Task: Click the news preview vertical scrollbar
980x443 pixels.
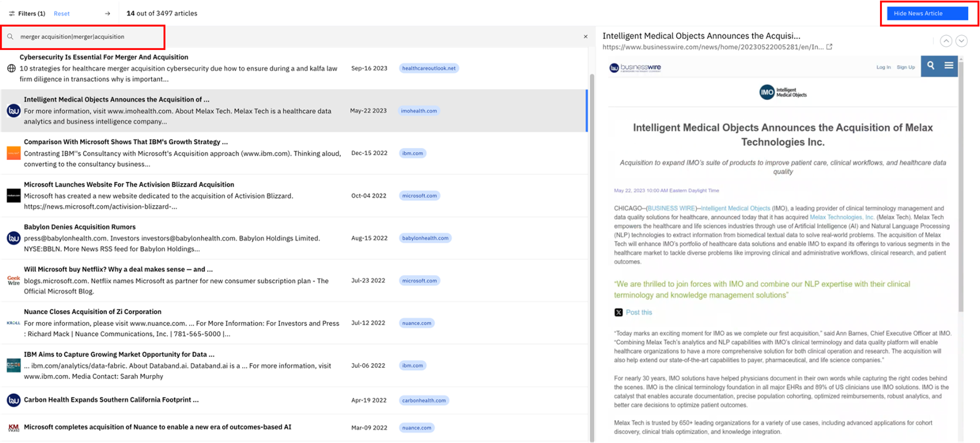Action: coord(961,186)
